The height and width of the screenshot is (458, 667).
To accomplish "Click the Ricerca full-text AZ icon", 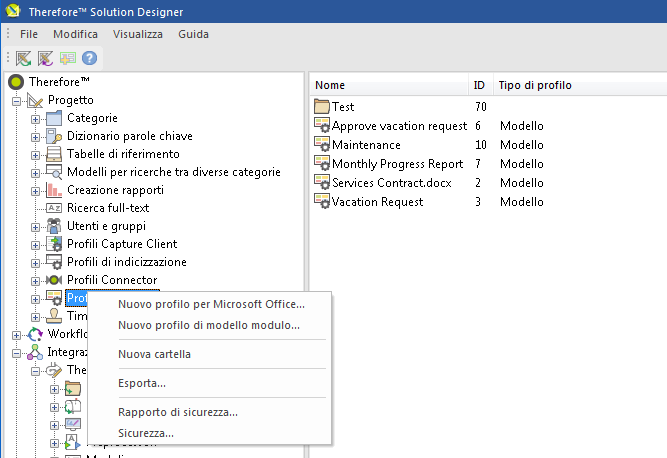I will 54,208.
